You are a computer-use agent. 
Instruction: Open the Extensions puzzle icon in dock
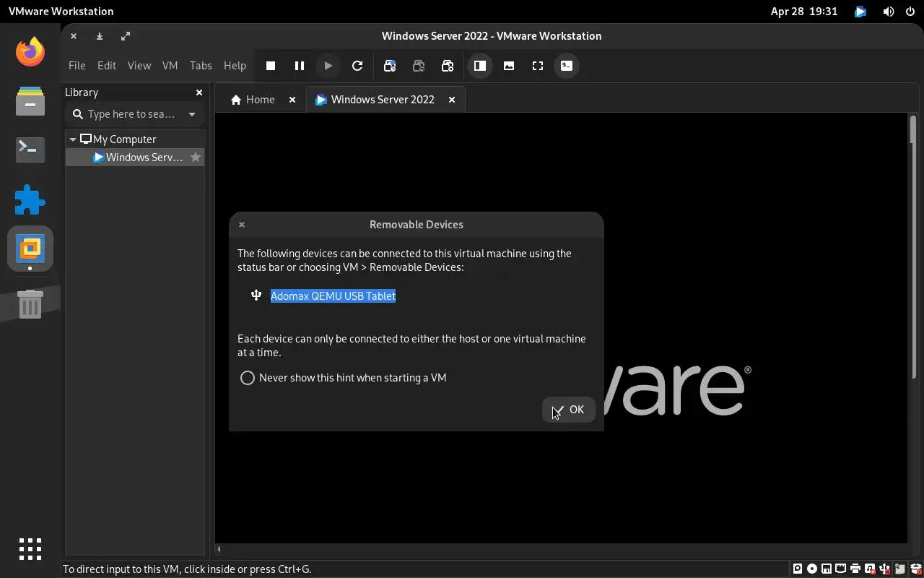[x=30, y=199]
